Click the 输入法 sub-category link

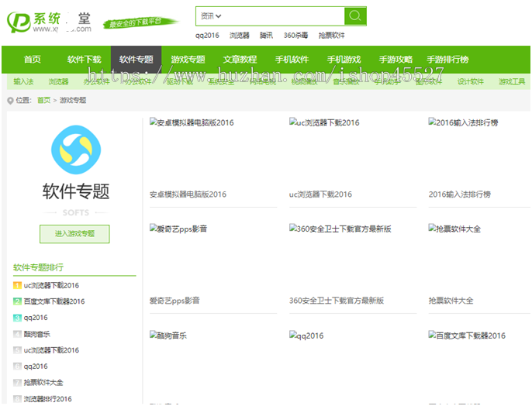[23, 81]
